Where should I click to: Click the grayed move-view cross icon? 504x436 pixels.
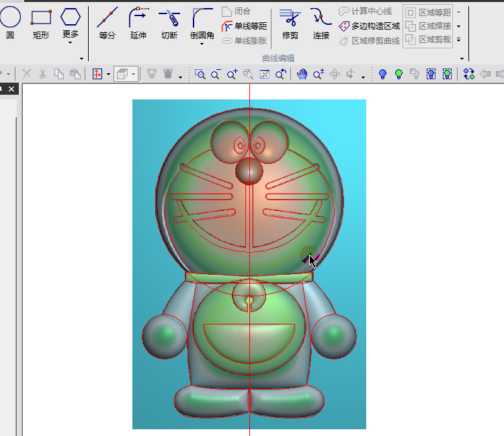(x=335, y=74)
